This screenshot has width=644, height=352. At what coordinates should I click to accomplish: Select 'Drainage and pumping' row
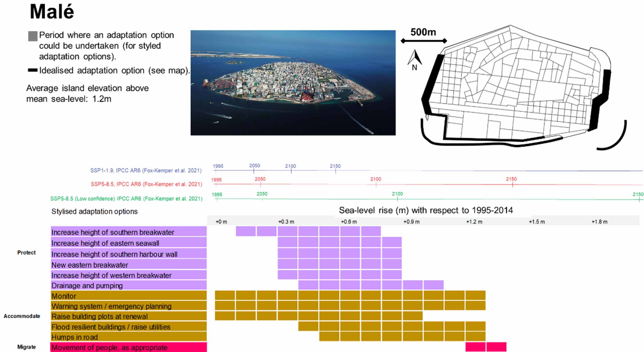pos(129,285)
